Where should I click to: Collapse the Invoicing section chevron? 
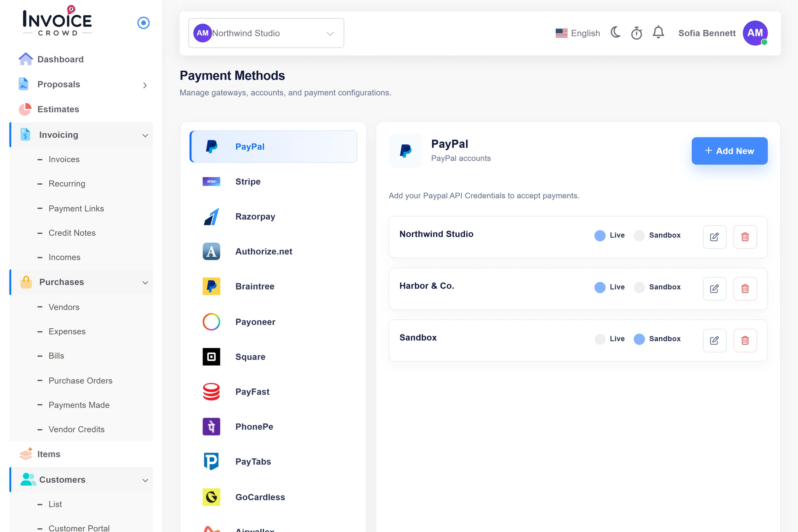(x=145, y=135)
